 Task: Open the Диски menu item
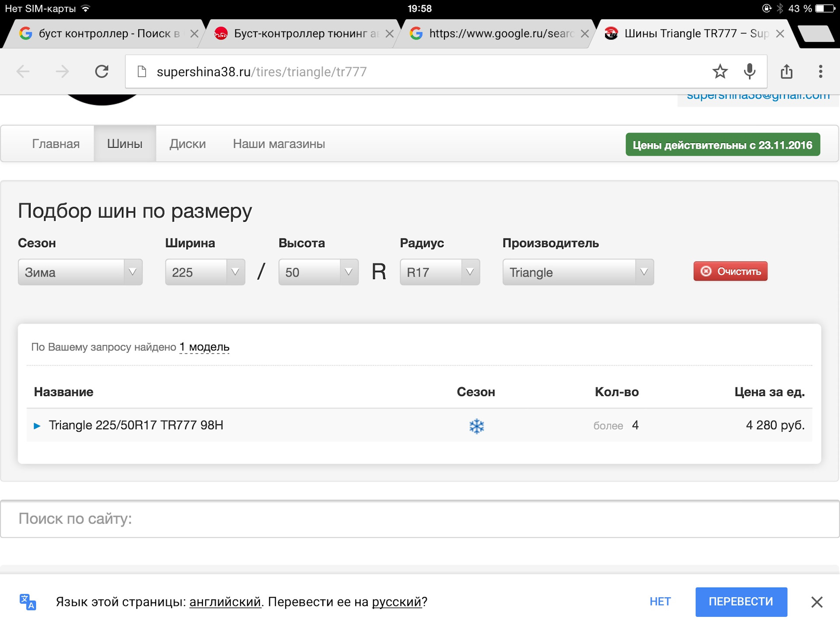pyautogui.click(x=188, y=144)
